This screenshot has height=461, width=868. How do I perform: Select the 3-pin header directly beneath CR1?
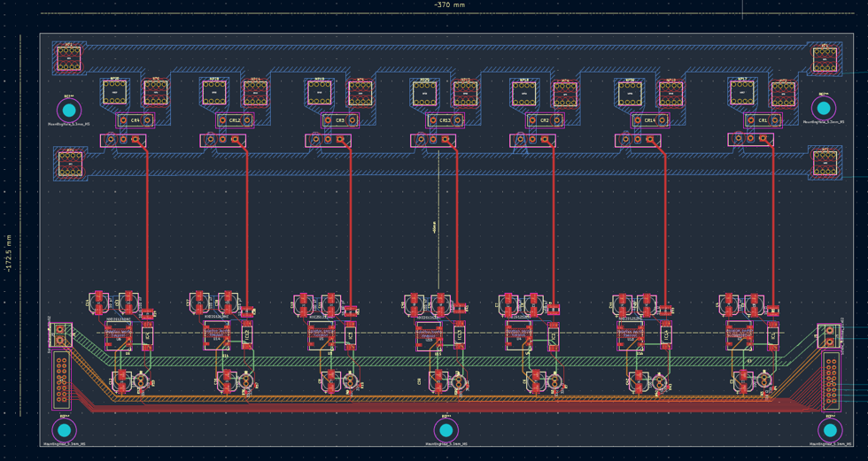coord(751,140)
